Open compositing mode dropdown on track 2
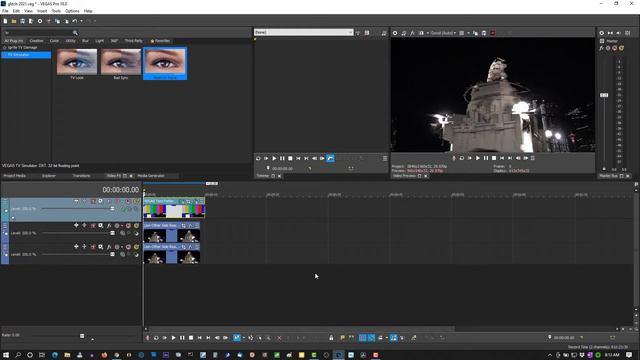The width and height of the screenshot is (640, 360). click(x=136, y=233)
